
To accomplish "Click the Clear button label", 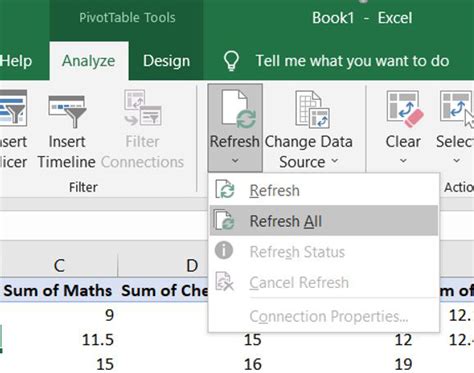I will (403, 142).
